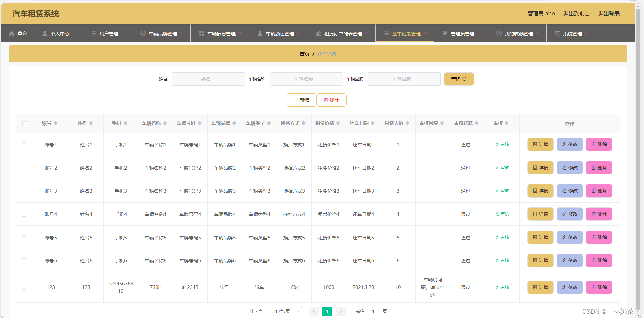Click the 审核 edit icon for the 730li row
The height and width of the screenshot is (318, 644).
pos(497,287)
